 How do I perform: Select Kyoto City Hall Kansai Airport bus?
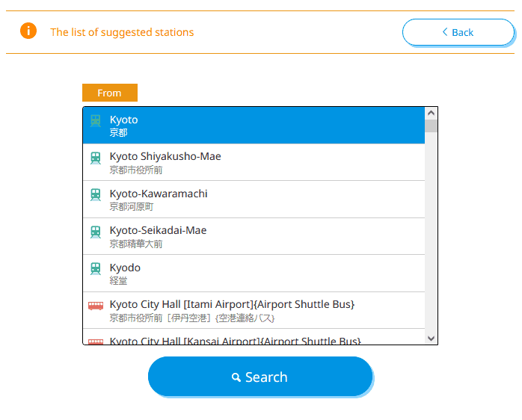tap(254, 339)
